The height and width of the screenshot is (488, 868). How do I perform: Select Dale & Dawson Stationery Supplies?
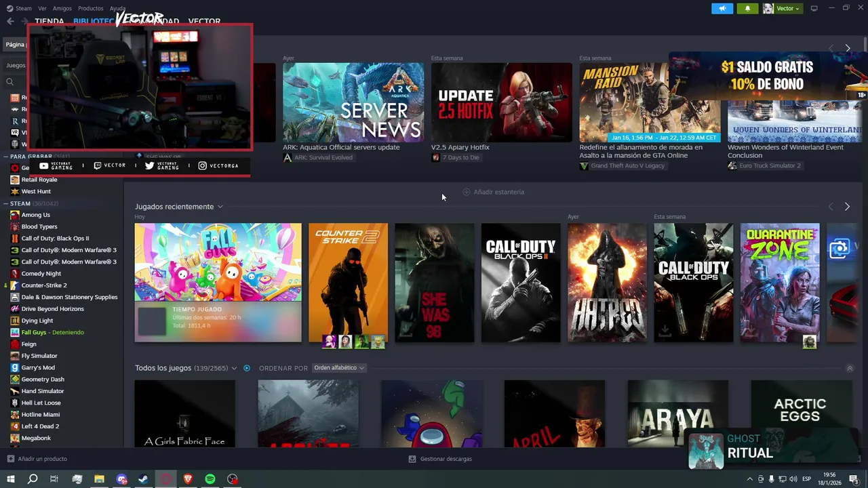(x=69, y=297)
